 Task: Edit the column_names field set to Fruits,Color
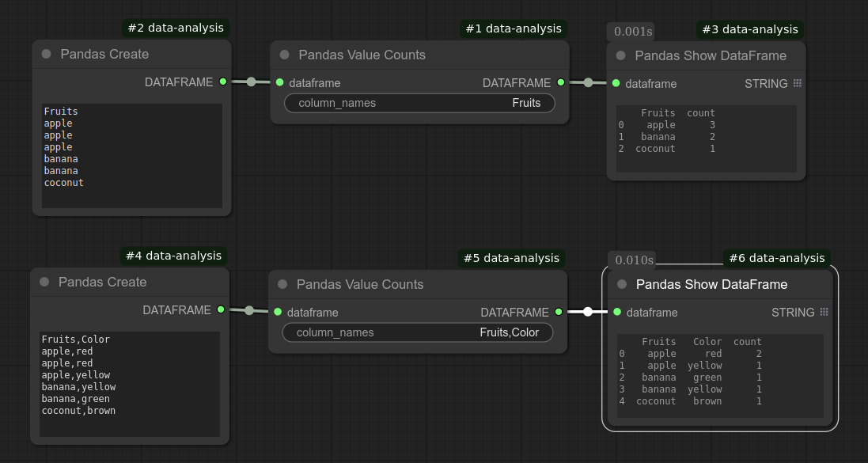pyautogui.click(x=418, y=332)
